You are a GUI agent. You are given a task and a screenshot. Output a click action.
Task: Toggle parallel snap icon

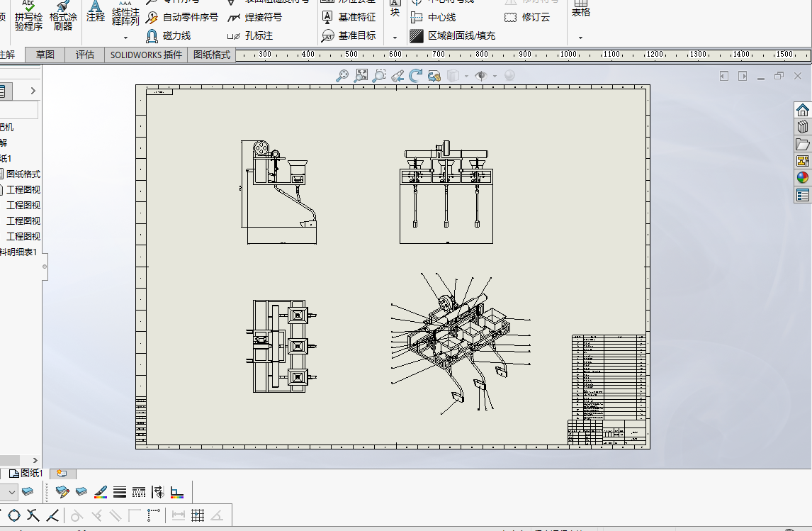[x=115, y=515]
